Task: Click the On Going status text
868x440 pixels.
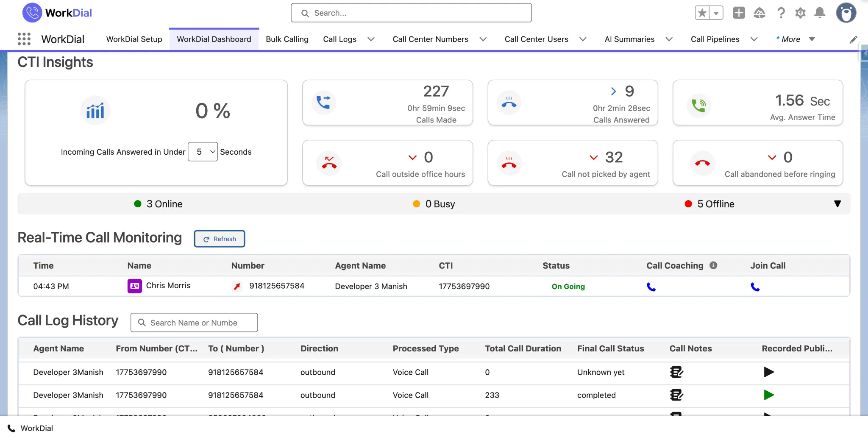Action: tap(568, 287)
